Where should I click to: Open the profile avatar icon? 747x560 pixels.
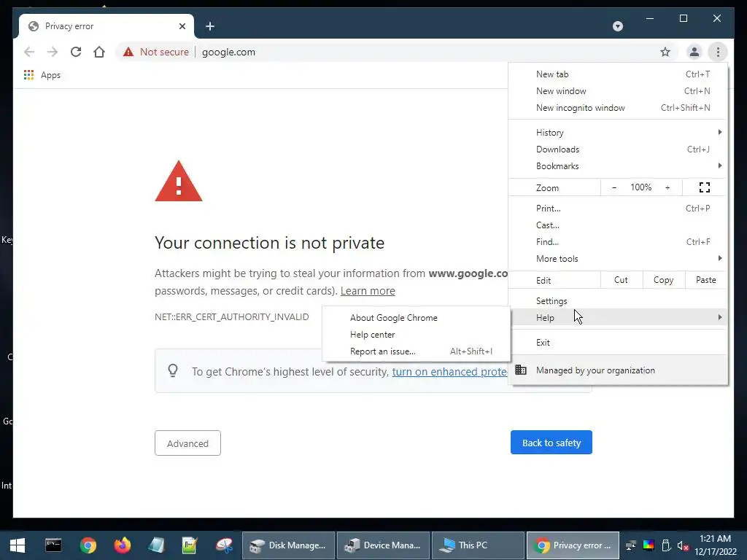click(694, 52)
